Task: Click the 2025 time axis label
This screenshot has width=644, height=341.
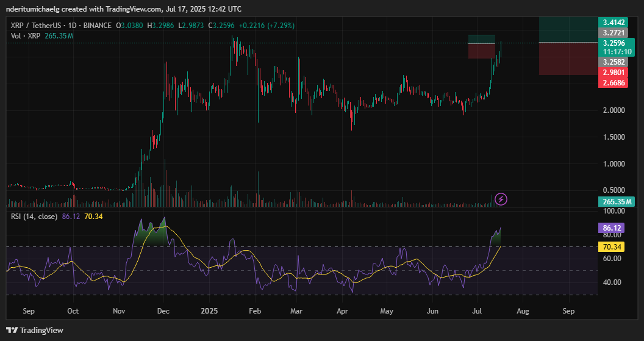Action: click(x=209, y=312)
